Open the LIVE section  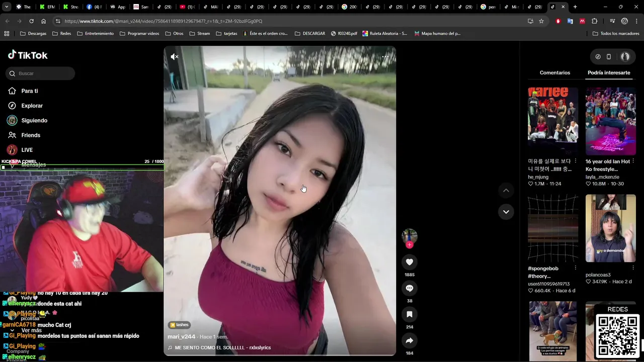[x=27, y=150]
